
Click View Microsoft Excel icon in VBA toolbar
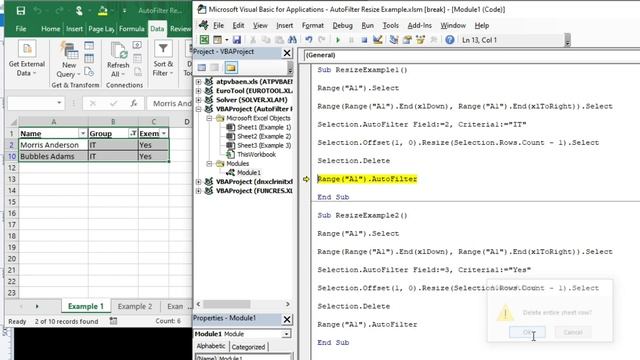click(204, 40)
